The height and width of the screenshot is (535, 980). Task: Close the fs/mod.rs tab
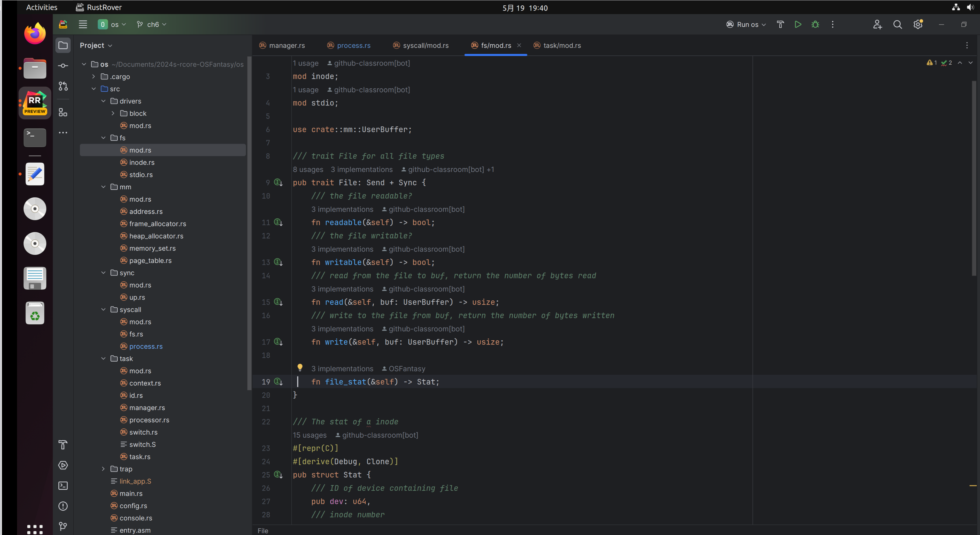pos(519,45)
